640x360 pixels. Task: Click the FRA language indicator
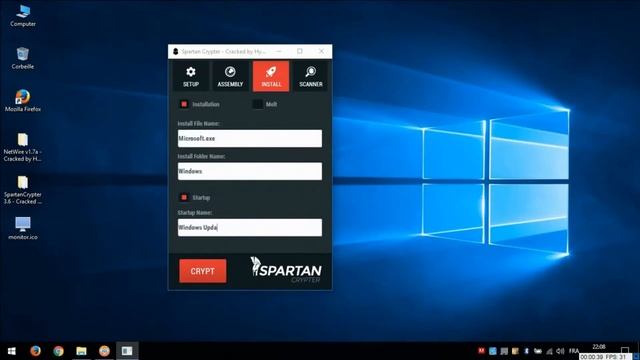pos(574,351)
